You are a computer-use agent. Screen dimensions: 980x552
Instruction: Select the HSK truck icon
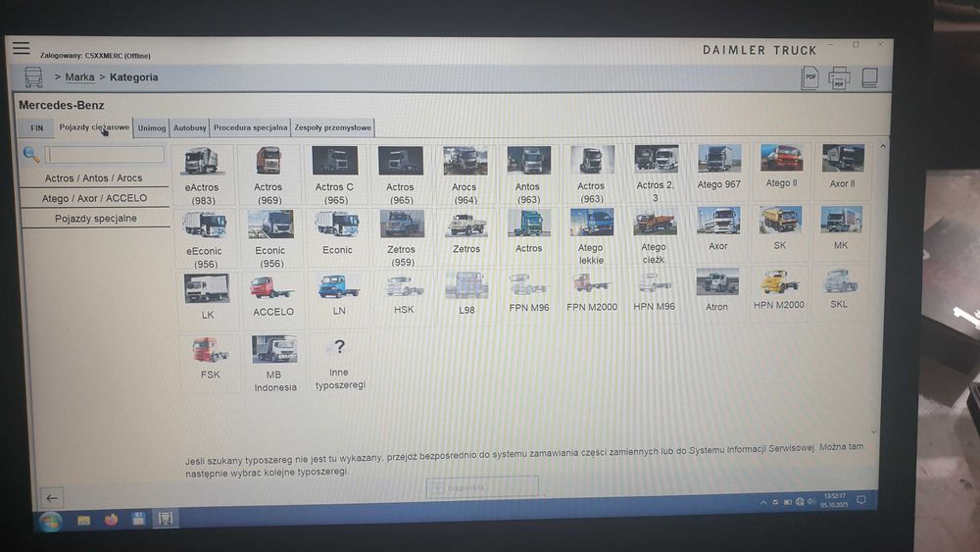(x=404, y=287)
